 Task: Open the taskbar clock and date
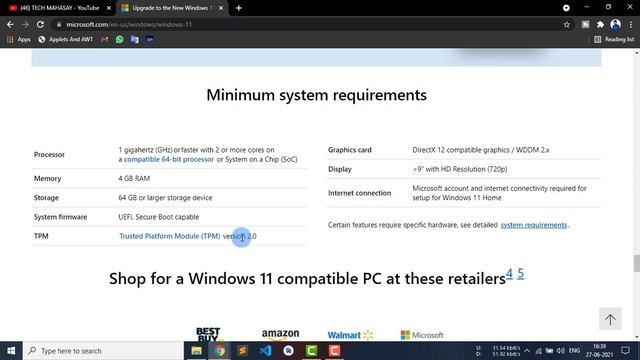[x=599, y=351]
